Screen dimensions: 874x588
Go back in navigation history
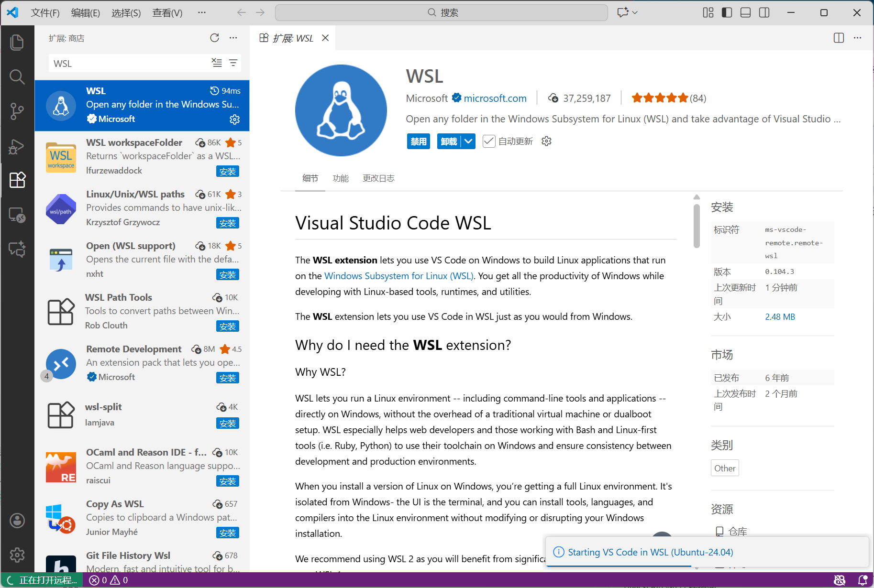(x=242, y=12)
